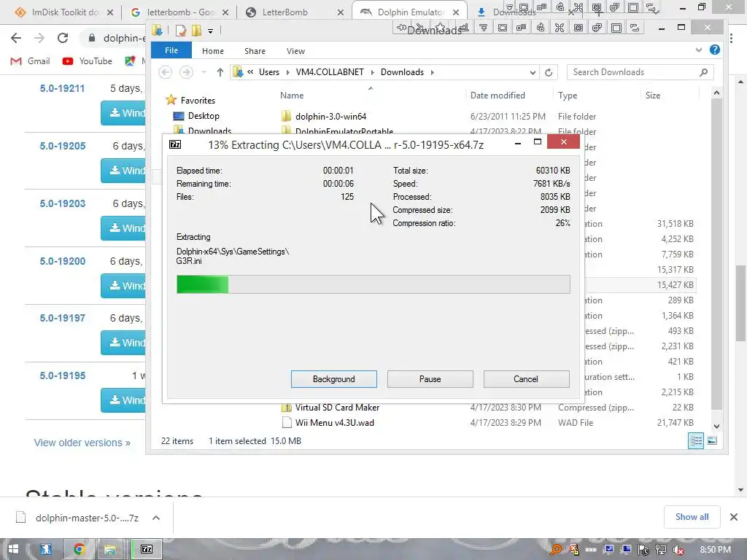Image resolution: width=747 pixels, height=560 pixels.
Task: Open options chevron for dolphin-master download
Action: point(156,518)
